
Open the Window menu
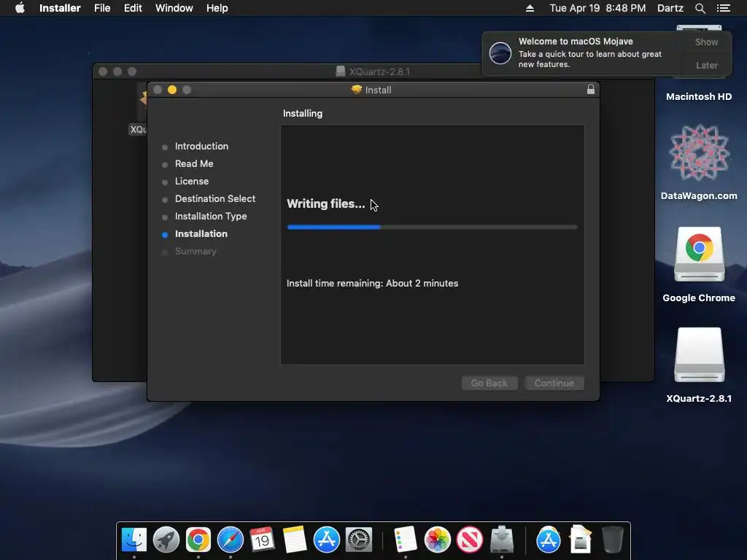[x=174, y=8]
